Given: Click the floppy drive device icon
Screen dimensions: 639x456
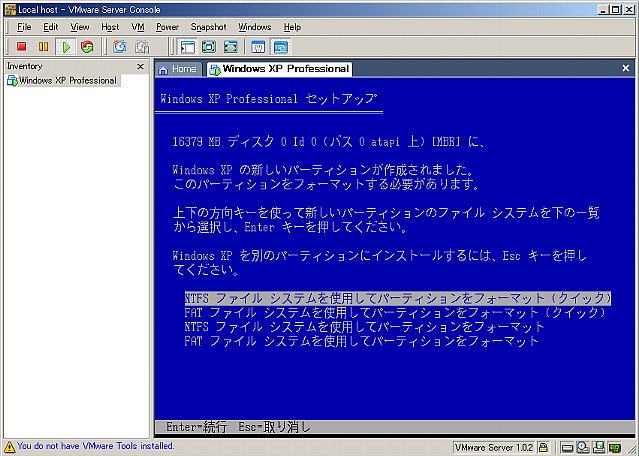Looking at the screenshot, I should click(x=599, y=447).
